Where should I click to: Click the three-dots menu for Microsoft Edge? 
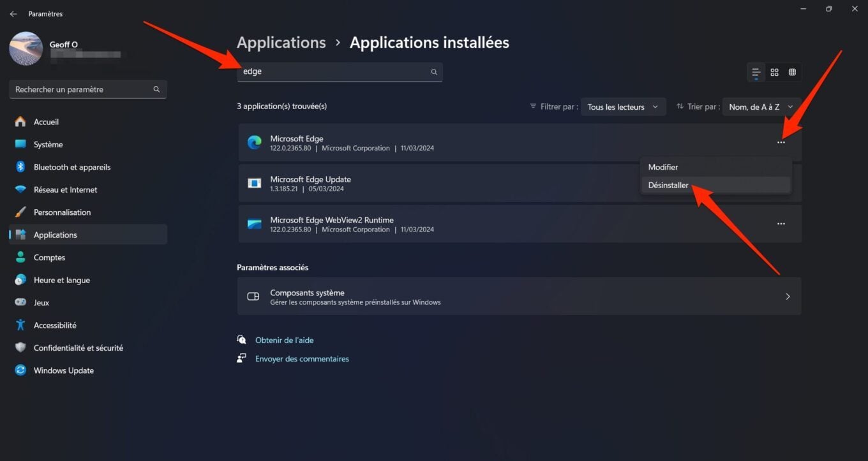tap(781, 143)
